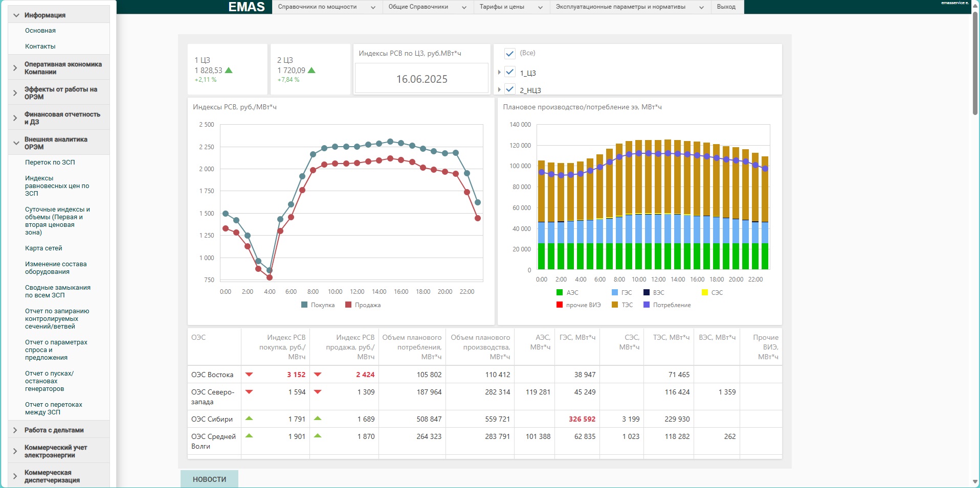
Task: Click Покупка legend marker
Action: tap(304, 305)
